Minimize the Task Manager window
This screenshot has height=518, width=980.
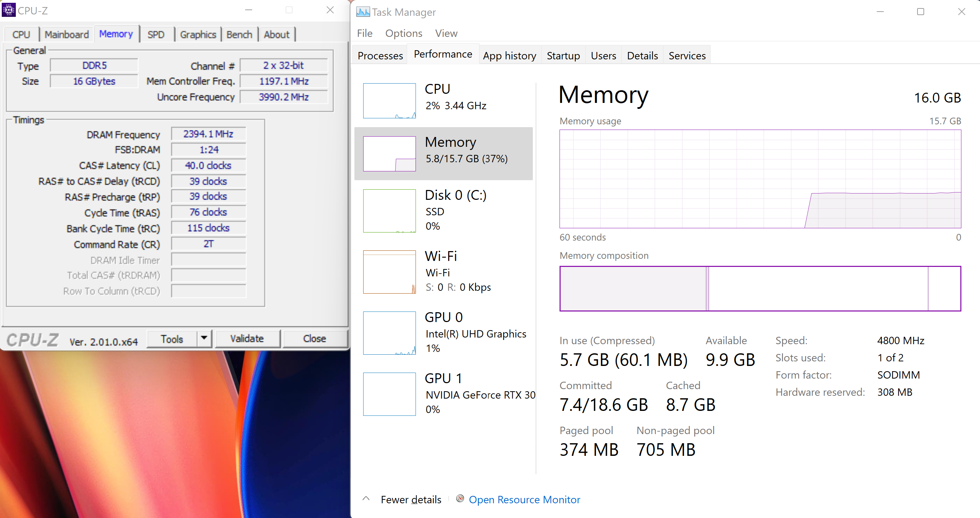point(880,12)
